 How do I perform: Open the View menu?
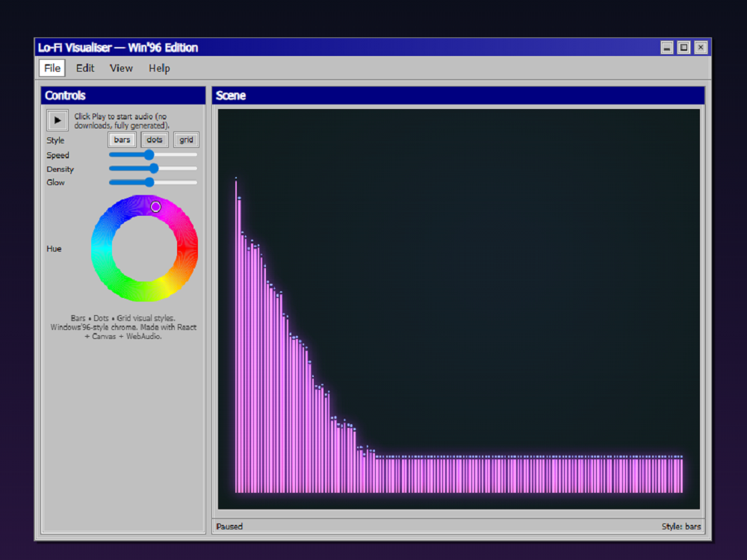121,68
